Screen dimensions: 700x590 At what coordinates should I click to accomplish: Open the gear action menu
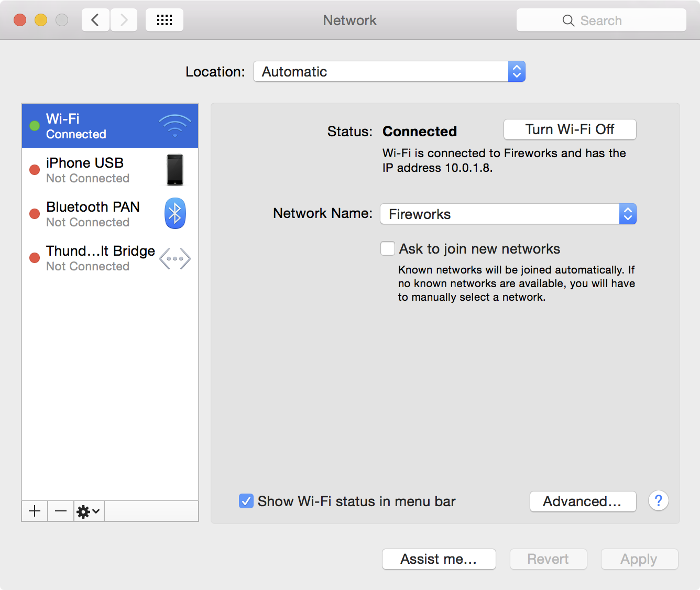click(89, 511)
